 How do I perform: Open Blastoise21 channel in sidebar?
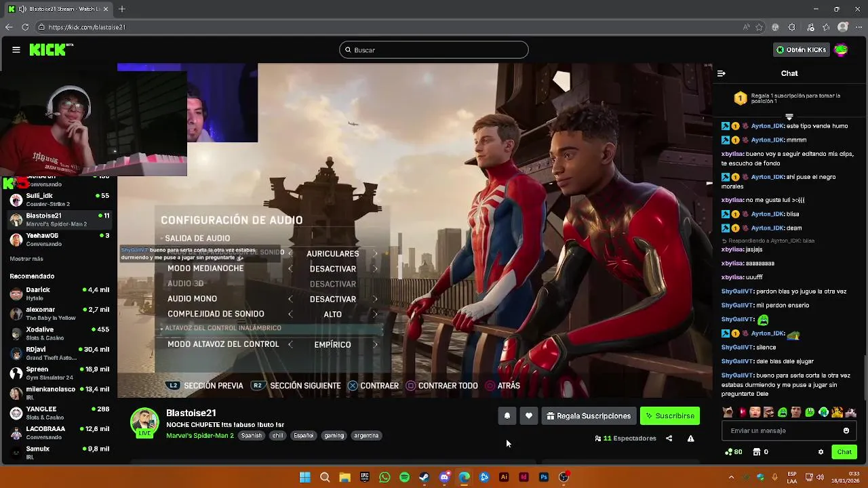(x=59, y=220)
